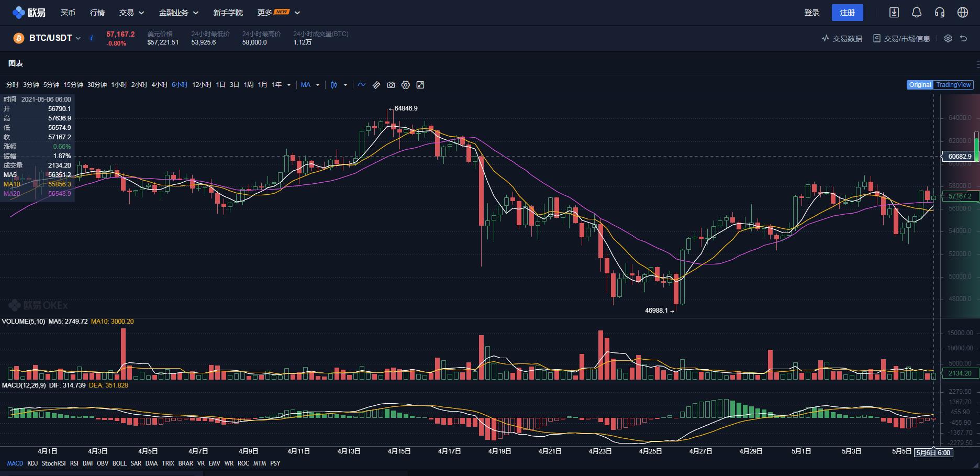Select the OBV indicator
Screen dimensions: 980x476
pyautogui.click(x=103, y=463)
